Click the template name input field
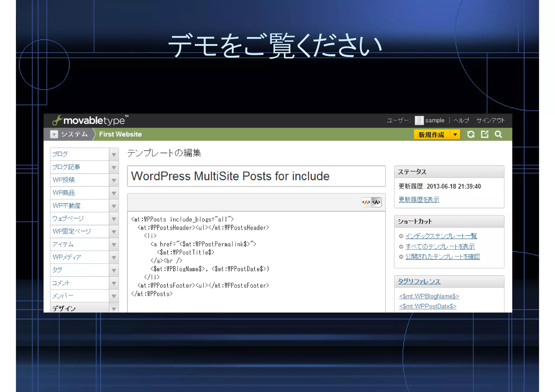Viewport: 555px width, 392px height. point(256,176)
